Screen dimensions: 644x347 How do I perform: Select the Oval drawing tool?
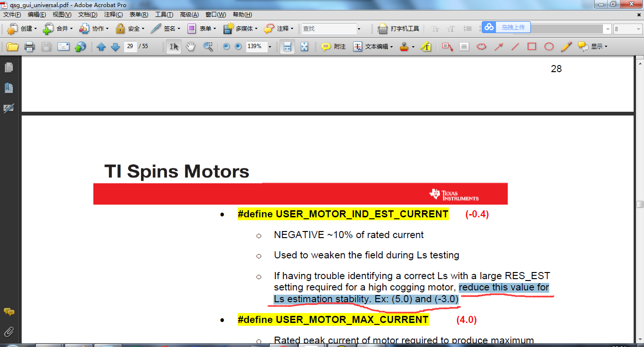pos(549,47)
